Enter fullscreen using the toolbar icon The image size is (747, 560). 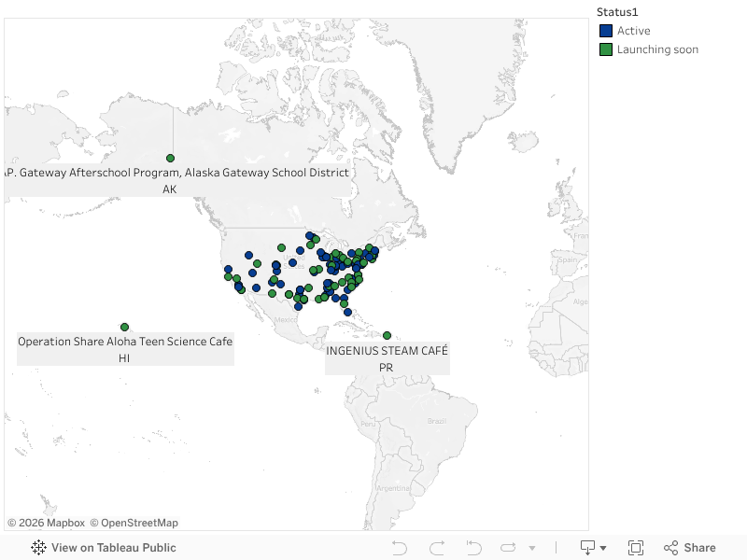point(638,548)
